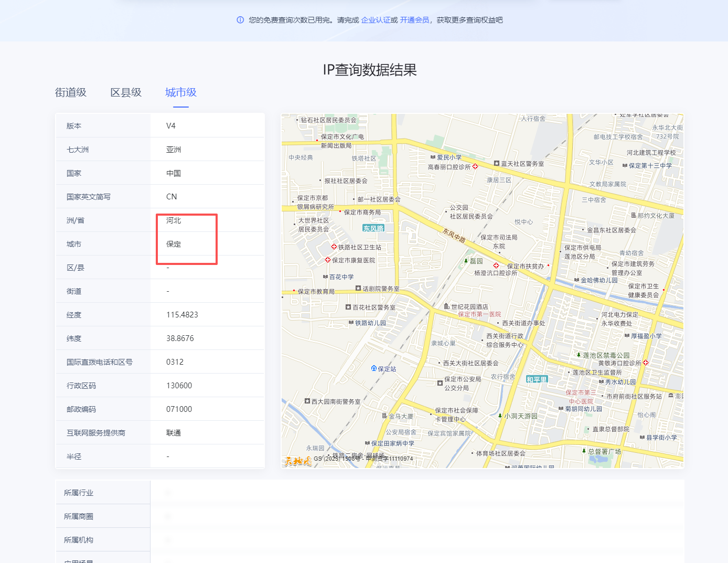Click the 县学街小学 school icon
This screenshot has height=563, width=728.
642,437
